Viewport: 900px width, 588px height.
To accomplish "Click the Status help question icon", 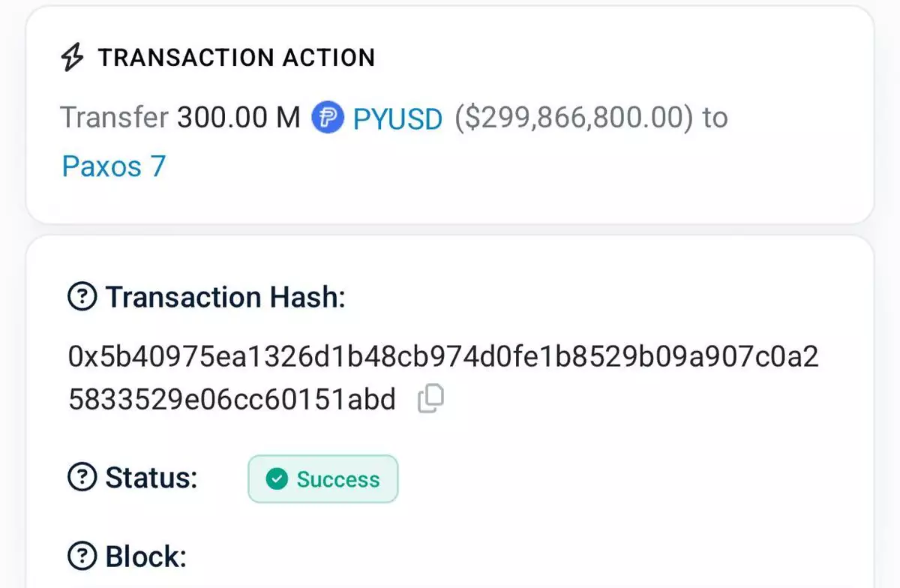I will tap(82, 476).
